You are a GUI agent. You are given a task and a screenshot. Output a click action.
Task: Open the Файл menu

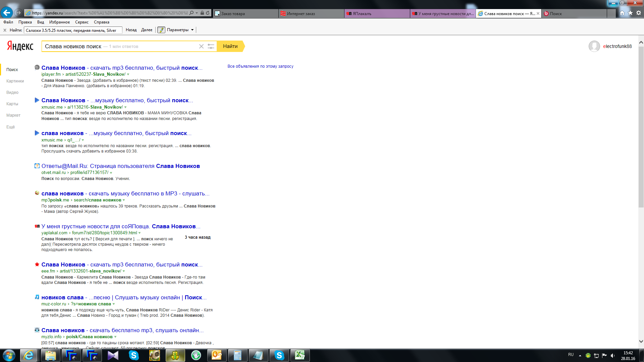[x=8, y=22]
